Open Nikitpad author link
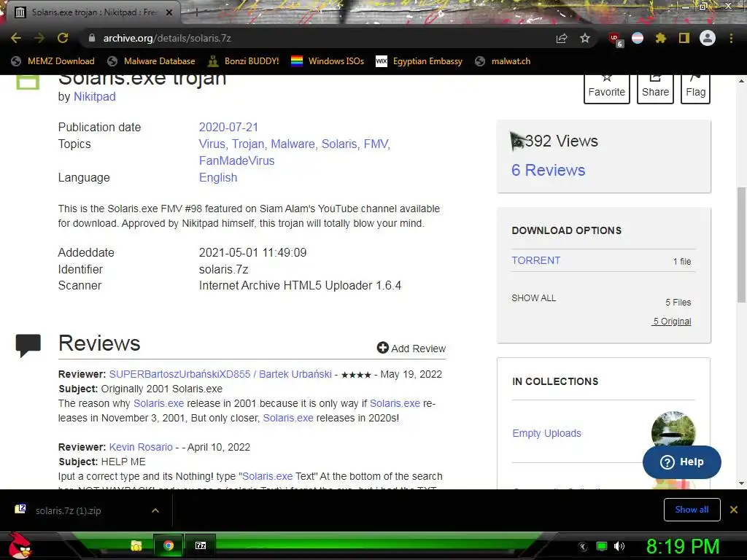 [x=94, y=96]
